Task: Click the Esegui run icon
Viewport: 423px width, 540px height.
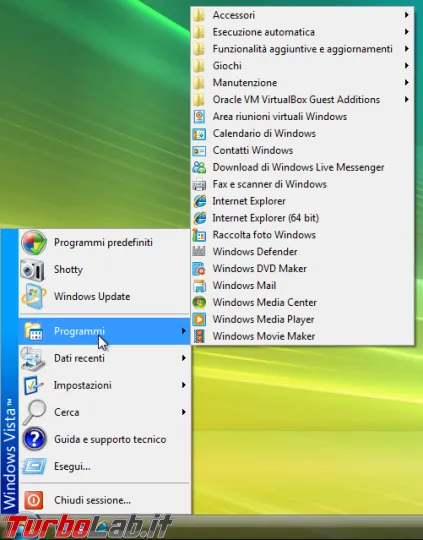Action: pos(33,466)
